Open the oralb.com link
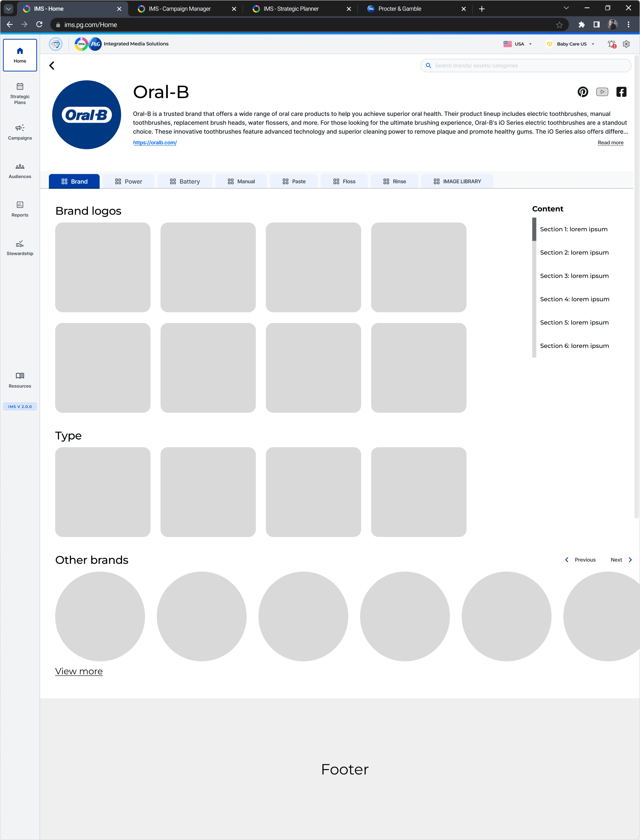Viewport: 640px width, 840px height. (155, 143)
